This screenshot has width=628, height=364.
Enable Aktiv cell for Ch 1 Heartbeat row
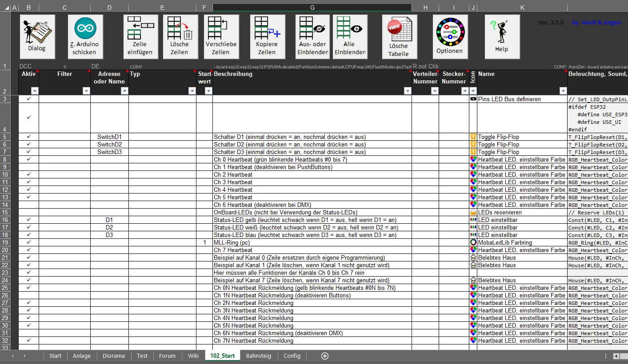point(29,167)
